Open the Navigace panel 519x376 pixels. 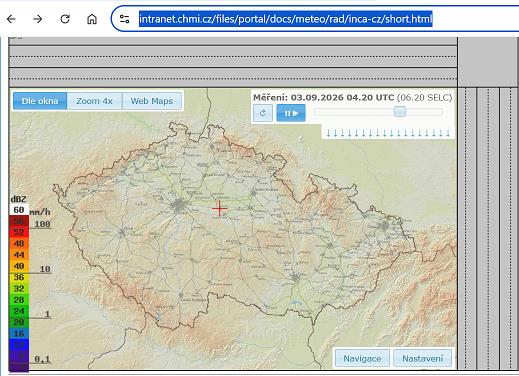click(362, 359)
